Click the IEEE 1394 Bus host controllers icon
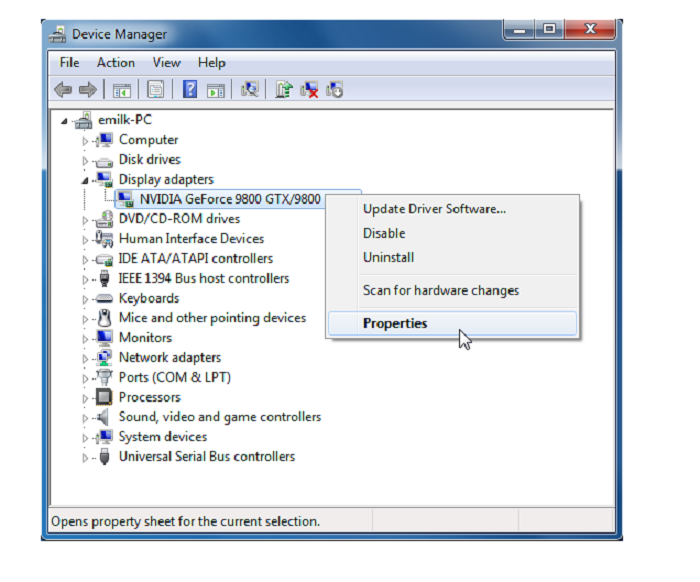This screenshot has width=700, height=582. [104, 279]
